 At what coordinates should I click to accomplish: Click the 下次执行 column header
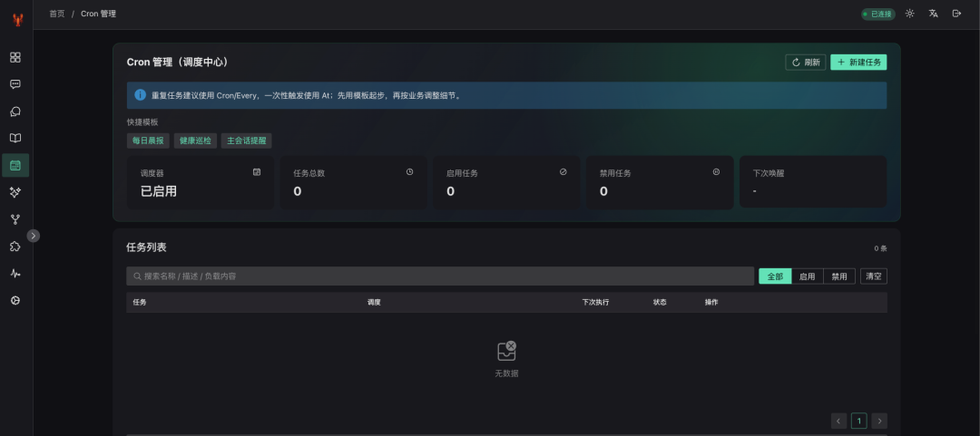tap(595, 303)
